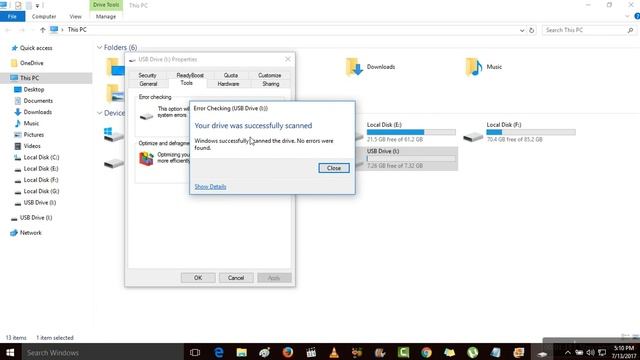This screenshot has width=640, height=360.
Task: Go up one folder level
Action: 42,30
